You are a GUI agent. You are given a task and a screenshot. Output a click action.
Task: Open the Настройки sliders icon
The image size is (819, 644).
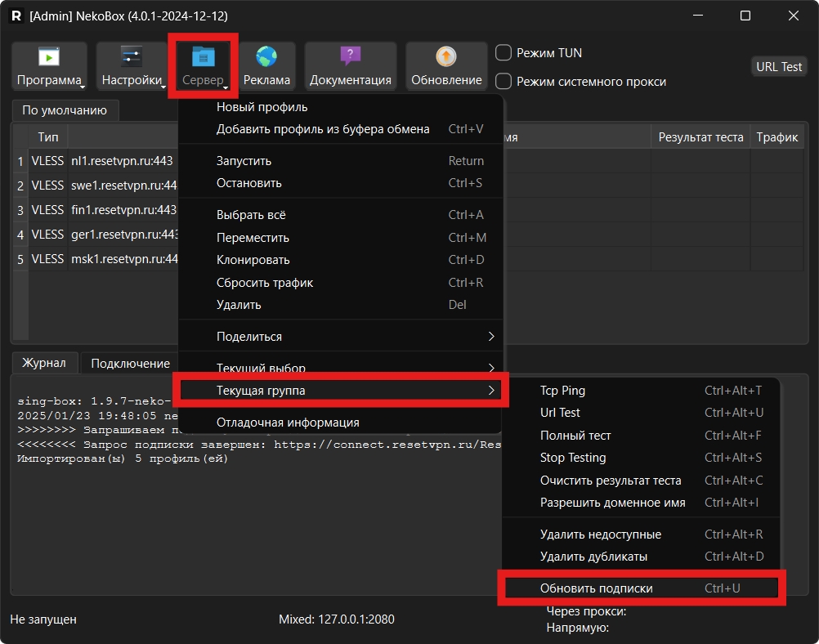pyautogui.click(x=132, y=57)
